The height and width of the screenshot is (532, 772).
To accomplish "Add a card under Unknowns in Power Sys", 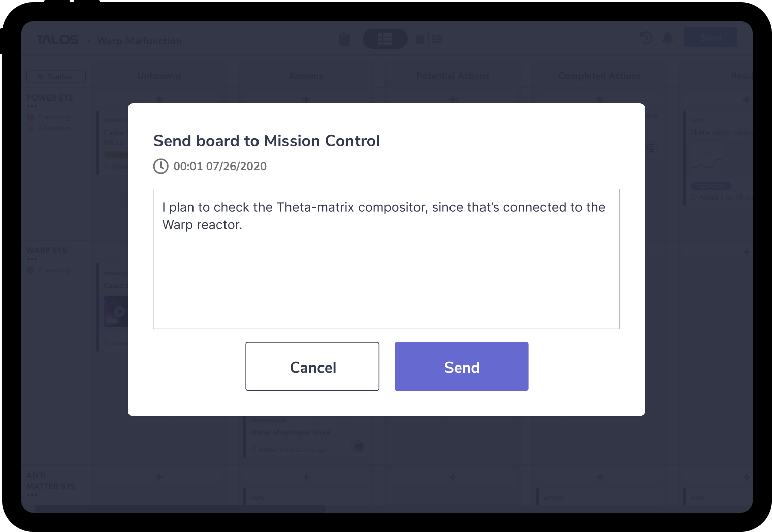I will click(x=159, y=99).
